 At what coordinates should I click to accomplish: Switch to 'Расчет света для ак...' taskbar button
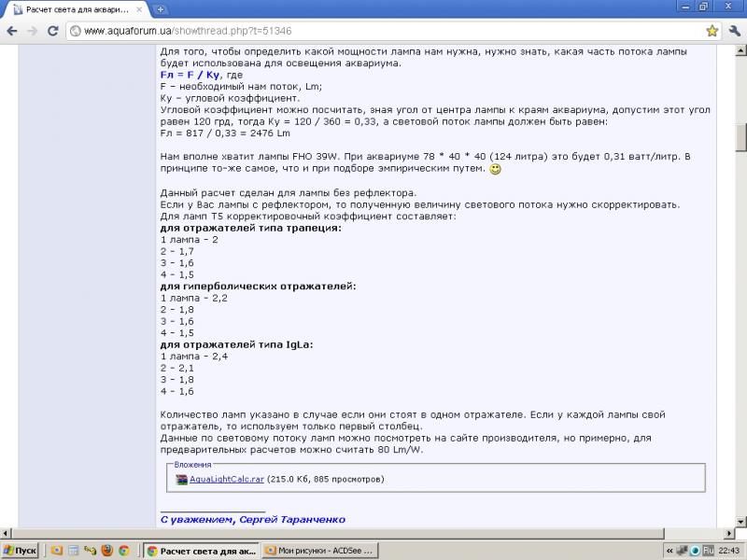point(202,551)
